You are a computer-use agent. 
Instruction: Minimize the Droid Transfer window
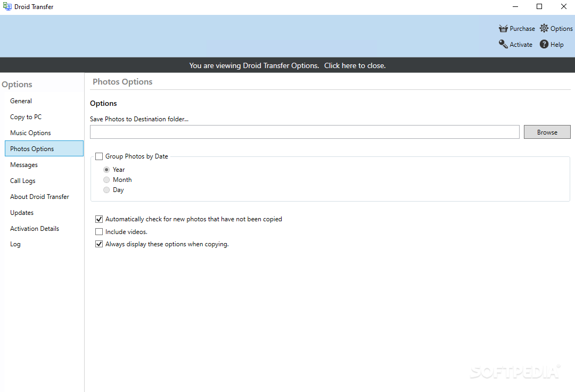515,6
